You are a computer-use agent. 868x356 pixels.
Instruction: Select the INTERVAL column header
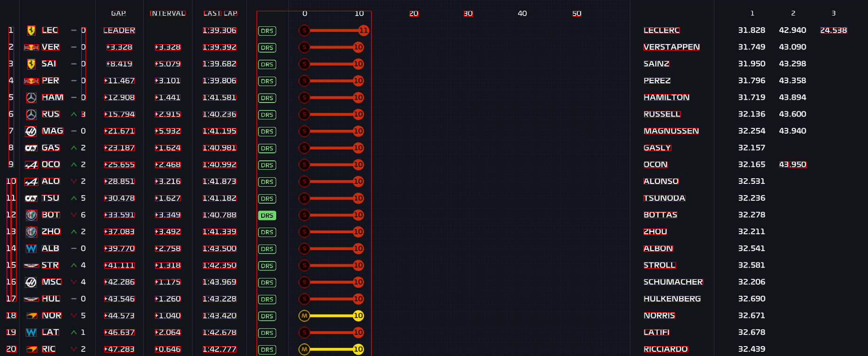(x=168, y=13)
